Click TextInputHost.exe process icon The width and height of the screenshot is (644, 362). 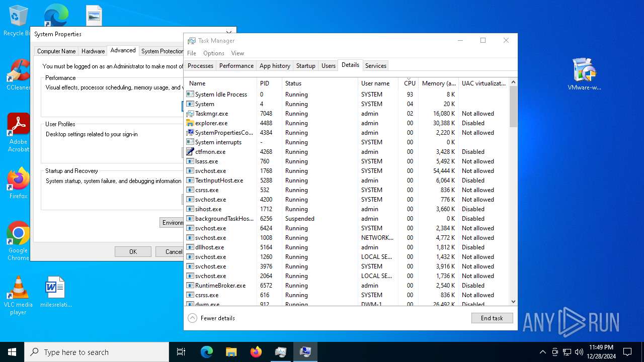pos(190,180)
